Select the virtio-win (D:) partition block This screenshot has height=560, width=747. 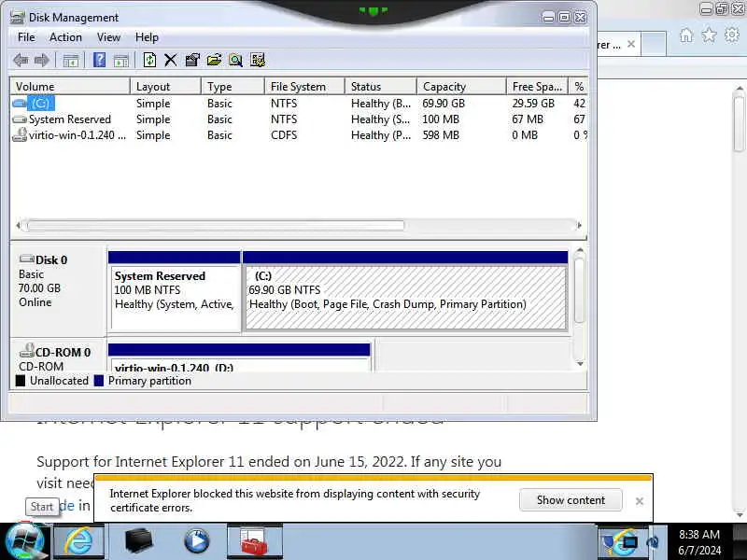pyautogui.click(x=240, y=358)
